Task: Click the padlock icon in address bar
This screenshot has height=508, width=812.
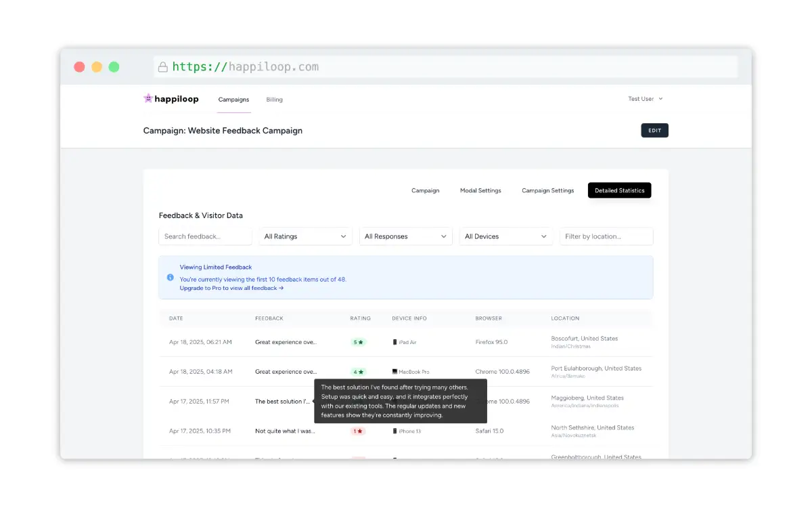Action: click(x=162, y=67)
